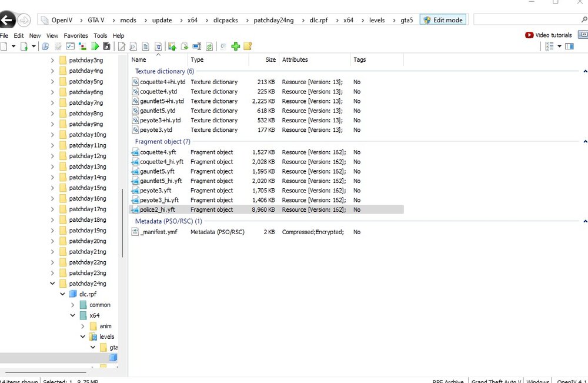Viewport: 588px width, 383px height.
Task: Click the text document view icon
Action: [x=145, y=46]
